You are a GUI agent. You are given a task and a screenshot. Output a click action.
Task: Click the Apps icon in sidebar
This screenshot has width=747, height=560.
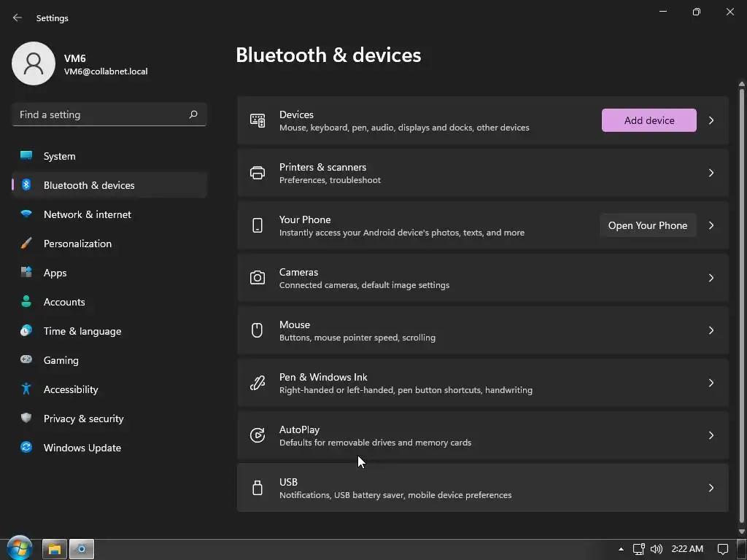26,273
